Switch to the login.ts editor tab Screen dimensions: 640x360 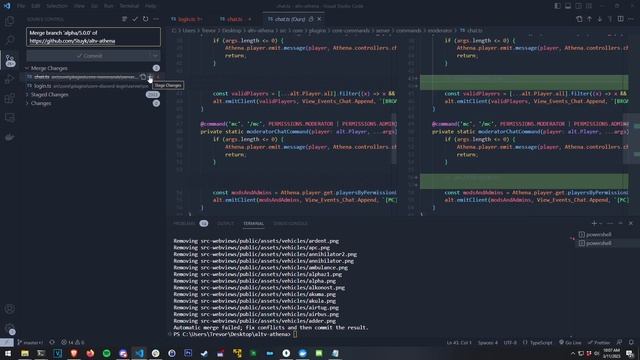point(187,19)
